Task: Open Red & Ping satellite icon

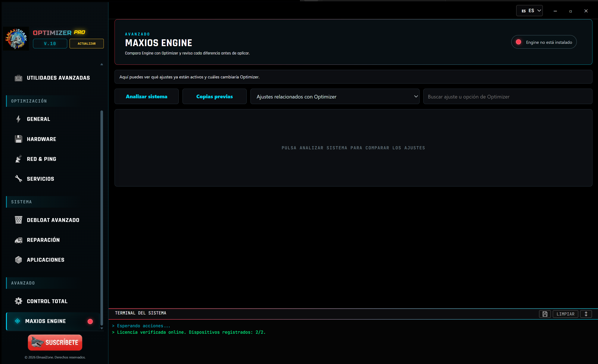Action: pyautogui.click(x=18, y=159)
